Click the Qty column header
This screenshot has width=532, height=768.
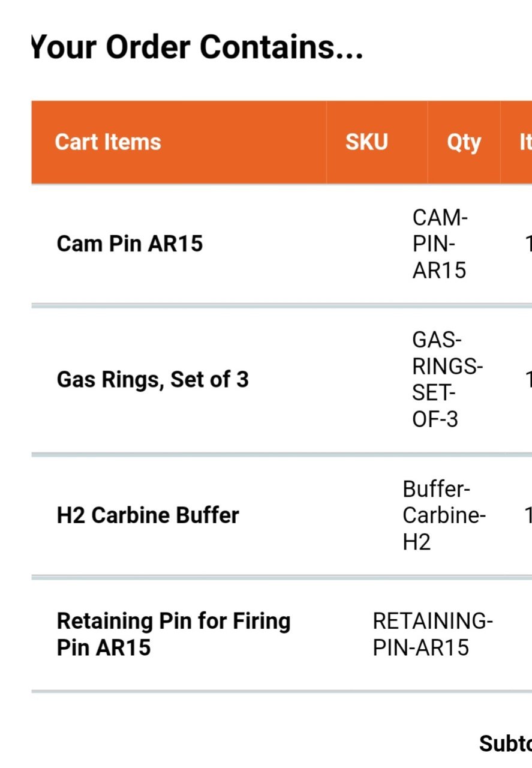click(464, 143)
